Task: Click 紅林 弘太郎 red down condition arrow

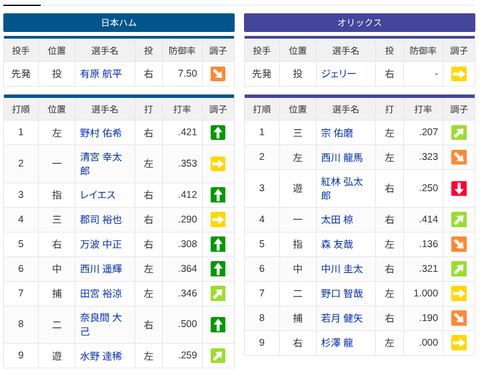Action: click(459, 188)
